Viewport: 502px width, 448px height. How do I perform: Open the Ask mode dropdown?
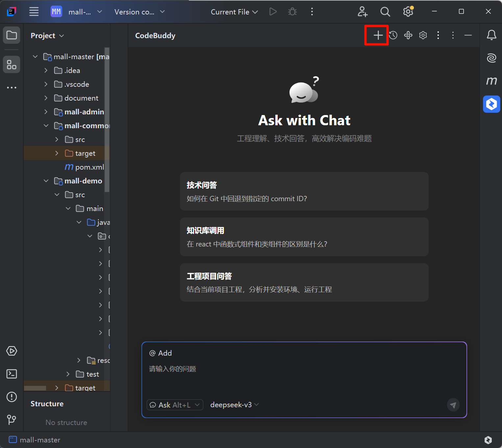coord(175,405)
